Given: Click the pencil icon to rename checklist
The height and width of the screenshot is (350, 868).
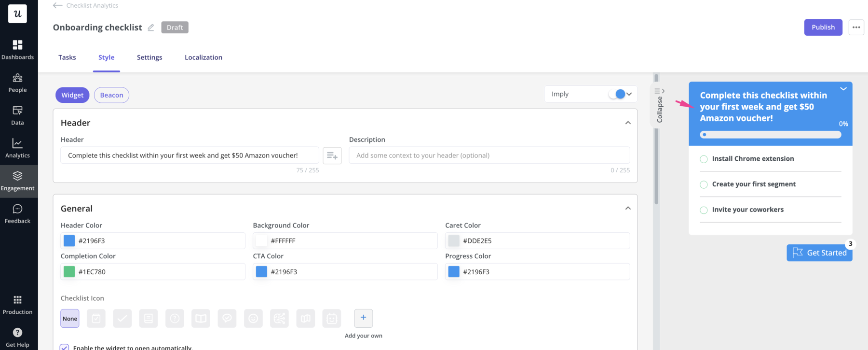Looking at the screenshot, I should 151,28.
